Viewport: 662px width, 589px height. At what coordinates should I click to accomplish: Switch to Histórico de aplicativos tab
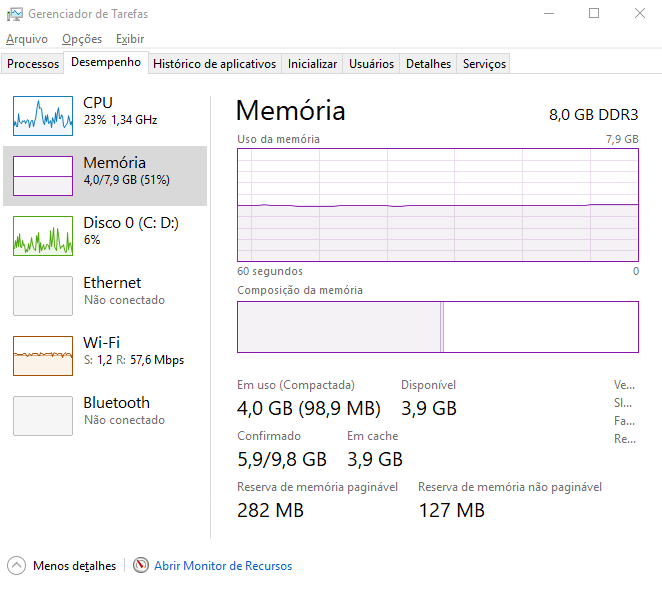coord(214,64)
